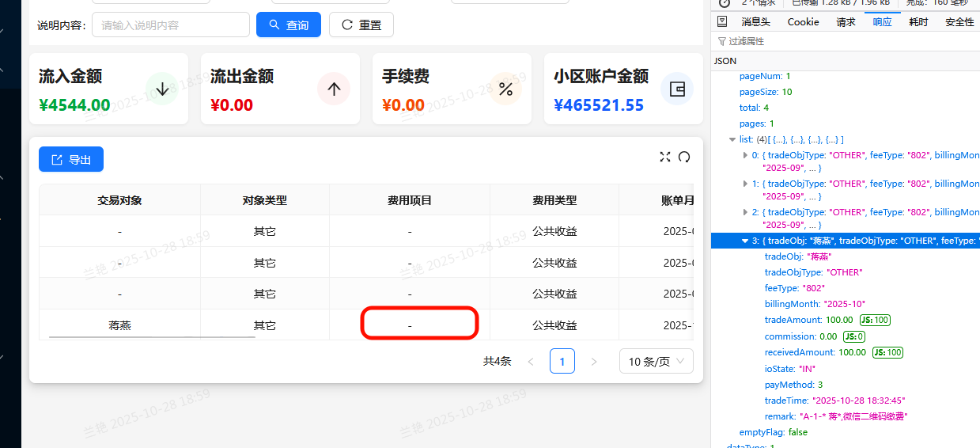Expand the JSON list item 2
980x448 pixels.
[745, 212]
